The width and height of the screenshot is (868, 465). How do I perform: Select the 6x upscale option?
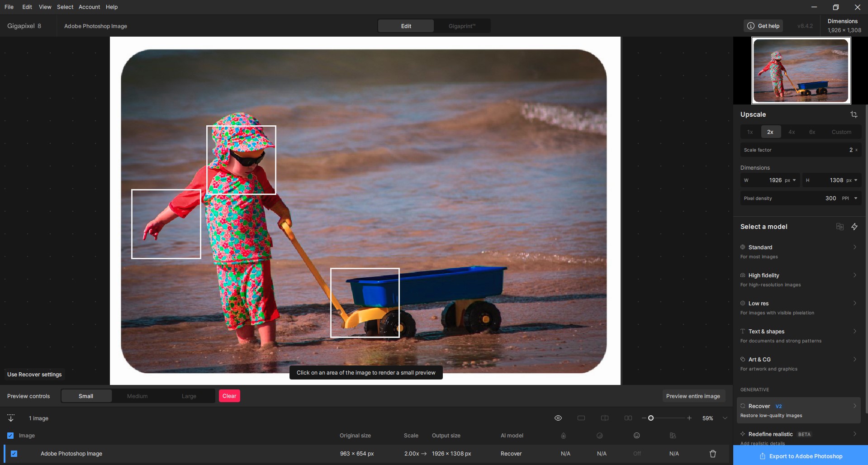812,132
